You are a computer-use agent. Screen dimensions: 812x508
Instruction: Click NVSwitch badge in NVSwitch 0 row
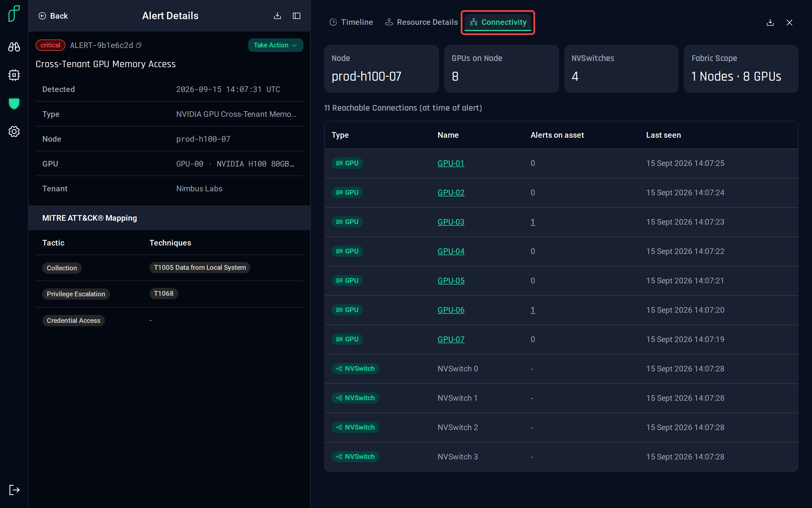355,369
